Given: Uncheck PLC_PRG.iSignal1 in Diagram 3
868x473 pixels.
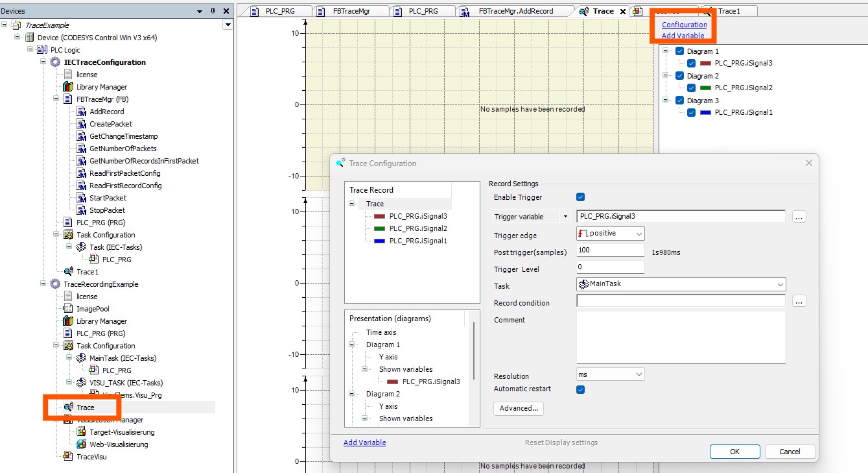Looking at the screenshot, I should (x=690, y=112).
